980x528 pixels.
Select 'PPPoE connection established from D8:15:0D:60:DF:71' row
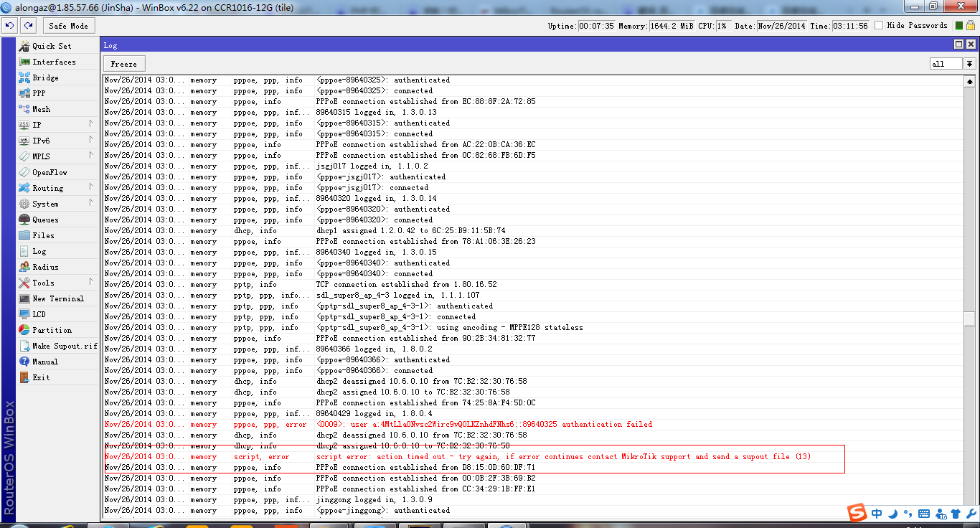(533, 468)
